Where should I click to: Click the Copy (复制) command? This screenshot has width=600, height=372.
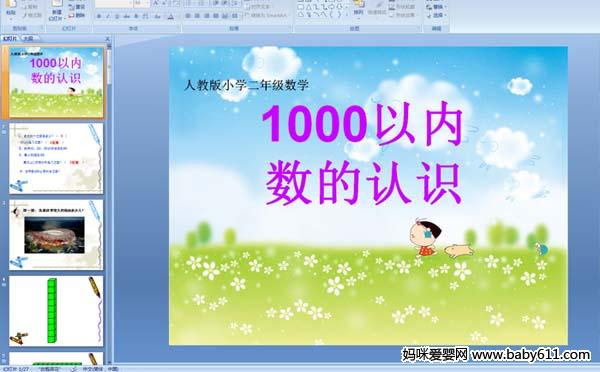pos(31,7)
